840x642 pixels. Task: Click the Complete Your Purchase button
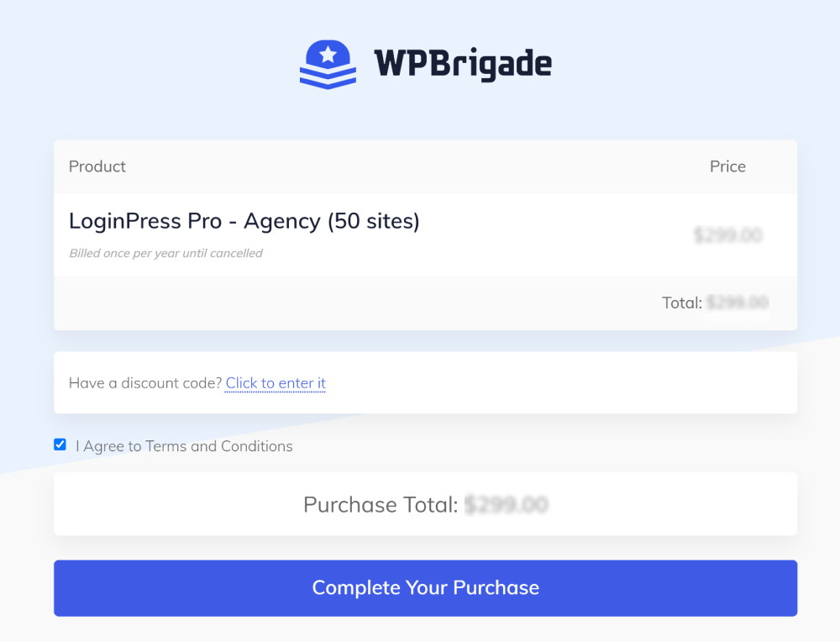[x=425, y=588]
